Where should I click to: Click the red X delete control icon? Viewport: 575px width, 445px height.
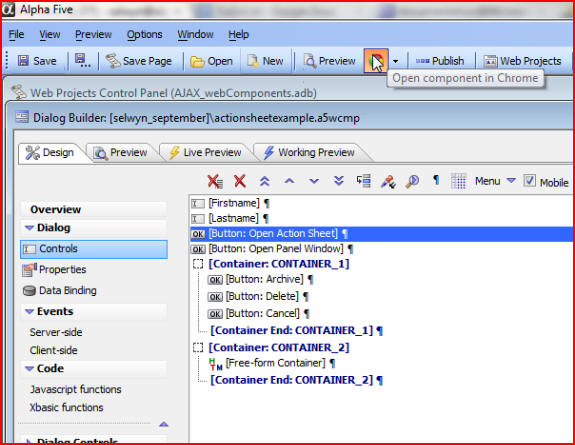(240, 181)
